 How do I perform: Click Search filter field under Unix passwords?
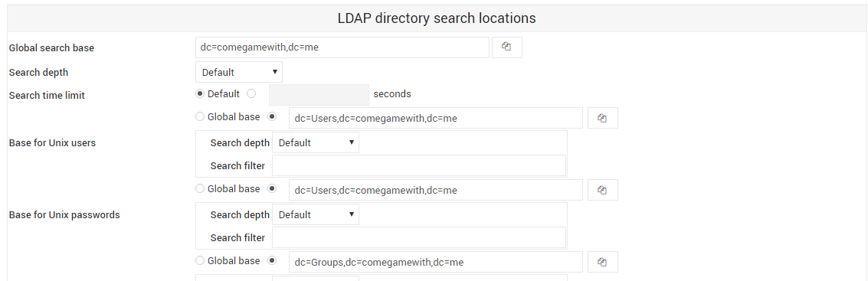point(419,237)
